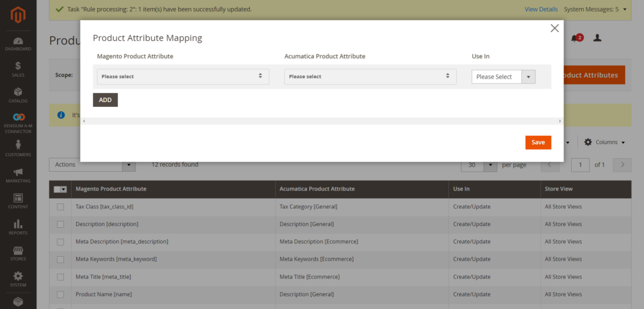Image resolution: width=644 pixels, height=309 pixels.
Task: Click the Columns gear icon
Action: pyautogui.click(x=588, y=142)
